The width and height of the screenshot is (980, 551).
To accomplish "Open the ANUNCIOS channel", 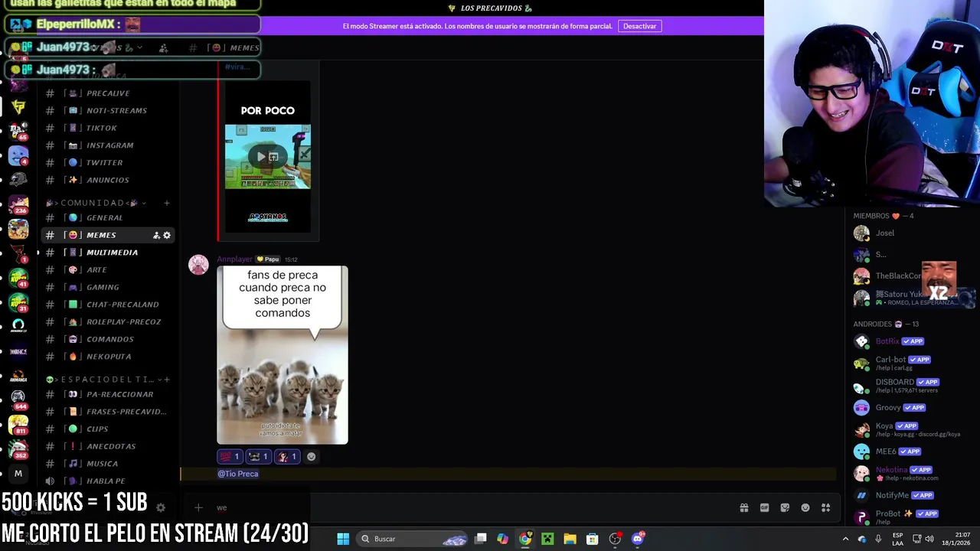I will click(108, 180).
